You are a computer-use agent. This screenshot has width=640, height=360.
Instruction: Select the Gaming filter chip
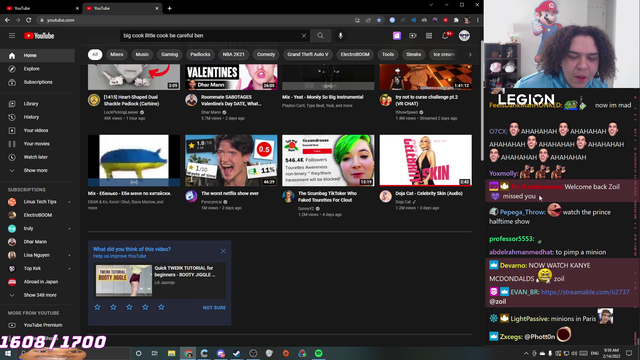point(169,54)
